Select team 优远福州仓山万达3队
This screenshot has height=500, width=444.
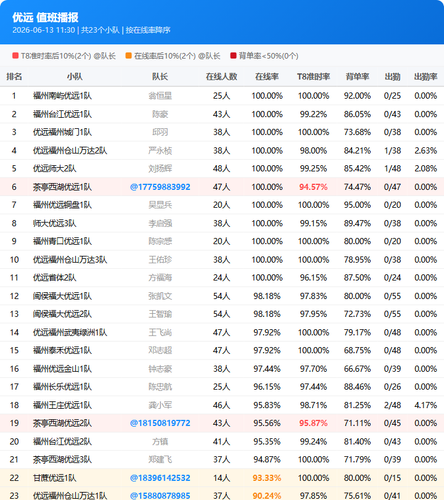click(70, 260)
